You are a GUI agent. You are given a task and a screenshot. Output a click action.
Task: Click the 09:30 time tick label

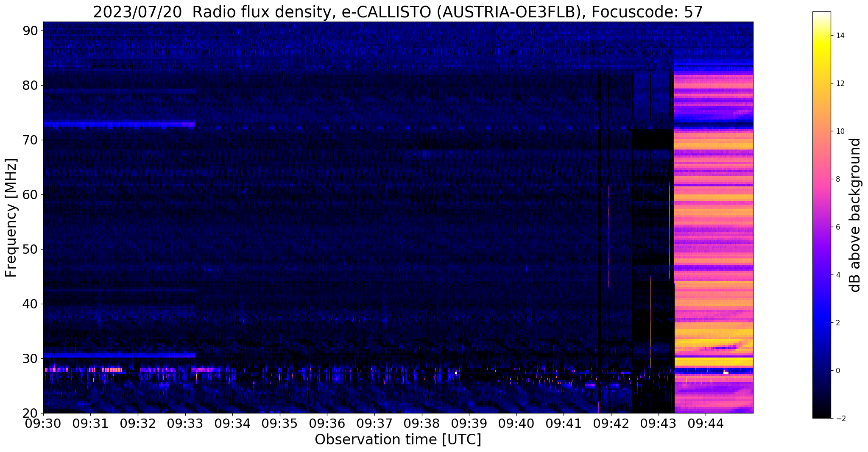(43, 423)
